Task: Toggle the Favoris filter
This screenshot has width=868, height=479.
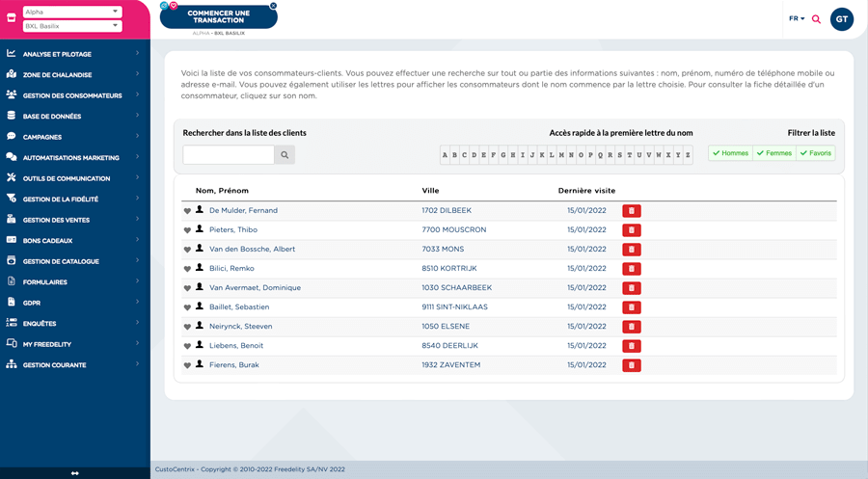Action: point(815,153)
